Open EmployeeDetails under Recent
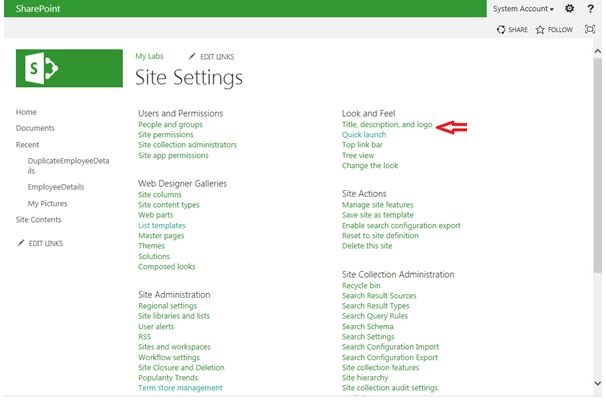This screenshot has width=606, height=403. [56, 187]
